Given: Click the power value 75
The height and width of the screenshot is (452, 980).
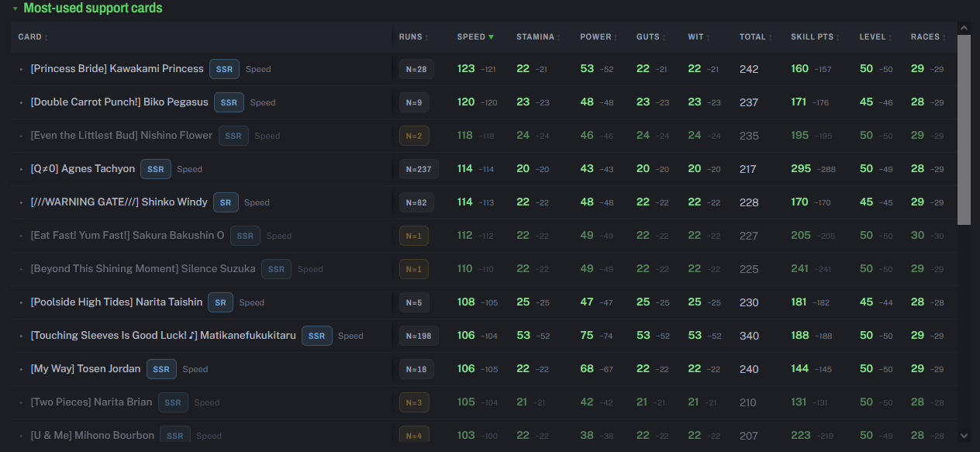Looking at the screenshot, I should click(x=587, y=336).
